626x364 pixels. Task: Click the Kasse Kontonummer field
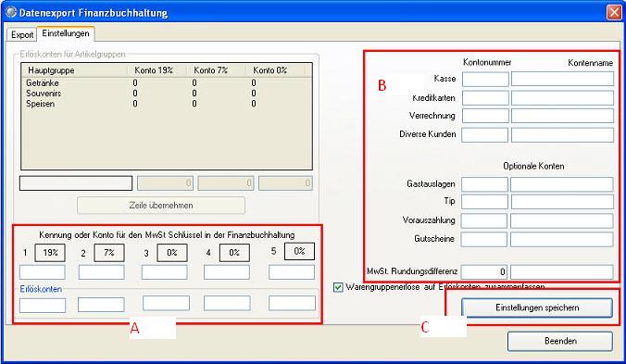tap(485, 79)
